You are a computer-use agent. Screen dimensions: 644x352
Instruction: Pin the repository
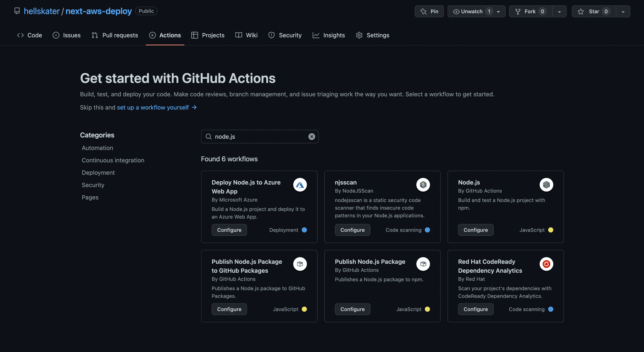[x=429, y=11]
